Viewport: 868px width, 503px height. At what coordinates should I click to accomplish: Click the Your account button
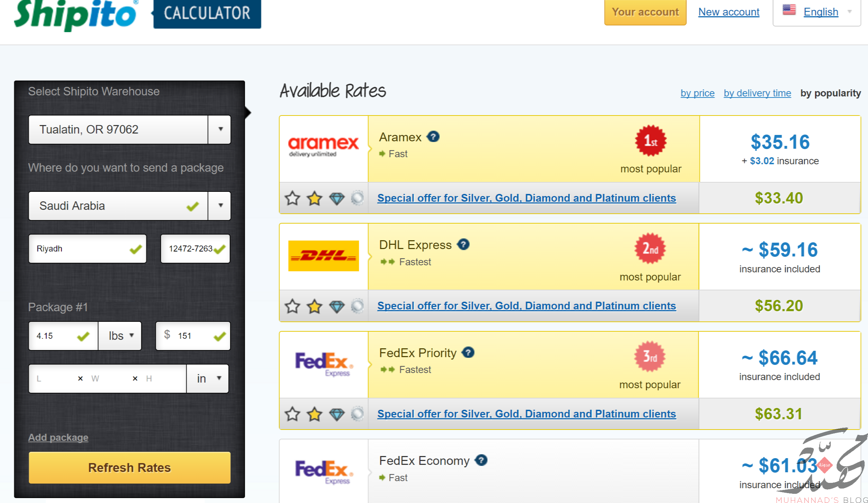[645, 12]
